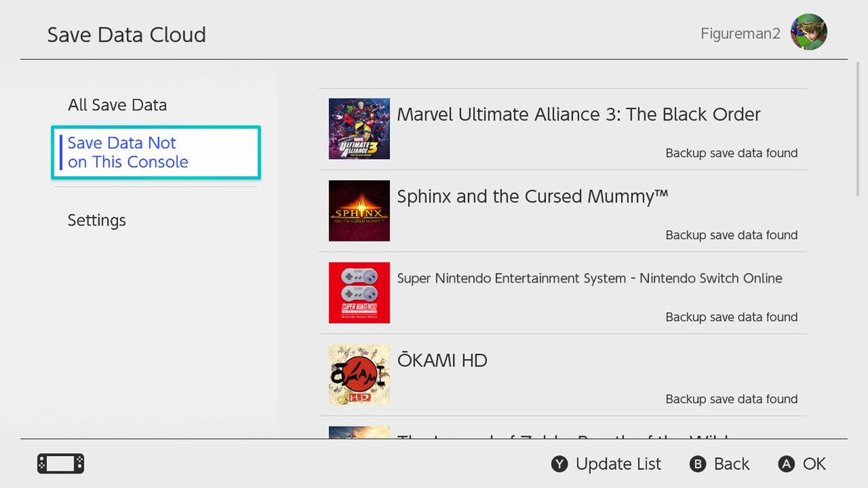Open the Figureman2 user avatar

tap(808, 33)
